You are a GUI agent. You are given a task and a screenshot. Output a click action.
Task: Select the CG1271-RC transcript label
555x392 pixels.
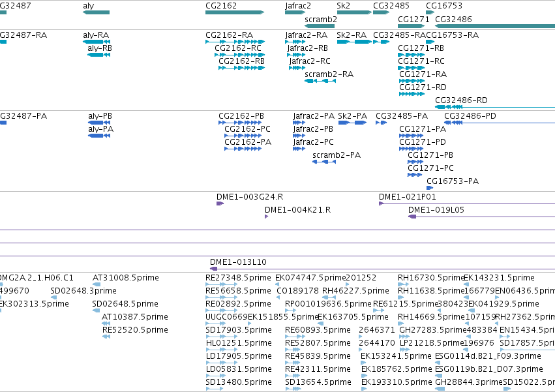[421, 61]
